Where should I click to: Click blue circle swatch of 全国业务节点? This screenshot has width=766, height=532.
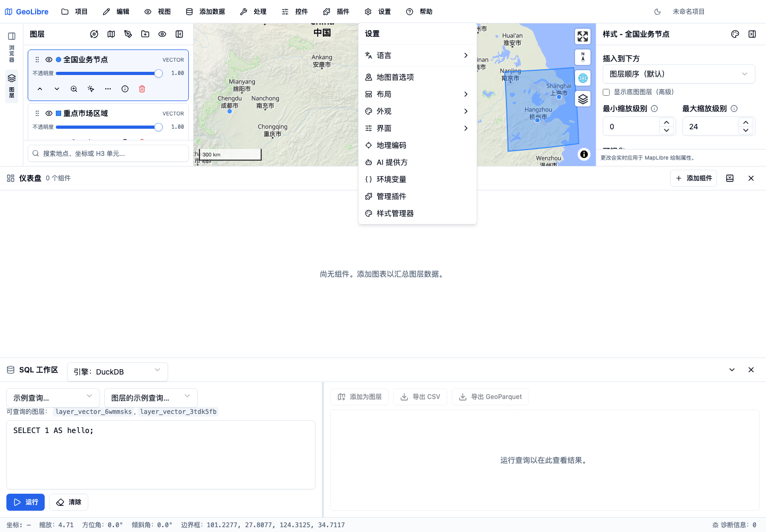59,60
